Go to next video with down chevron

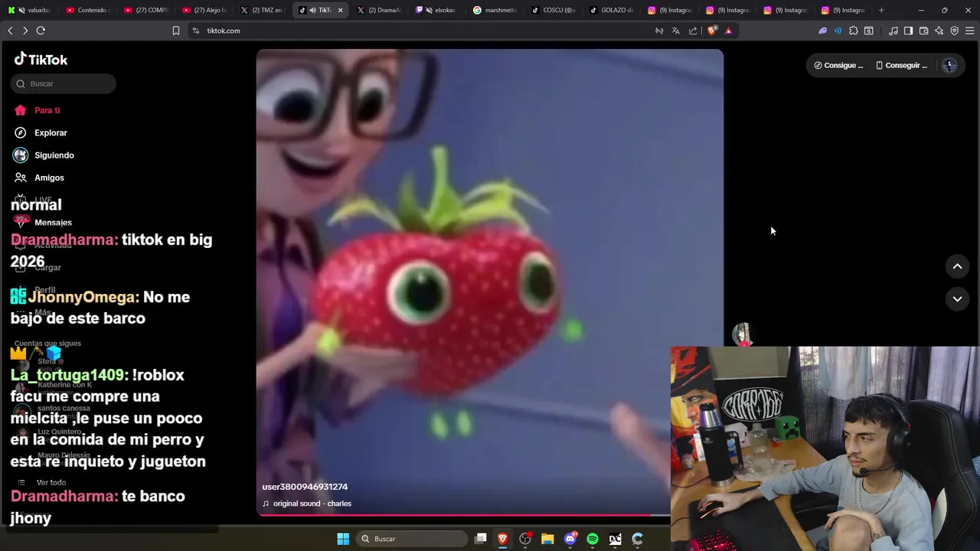[x=957, y=299]
